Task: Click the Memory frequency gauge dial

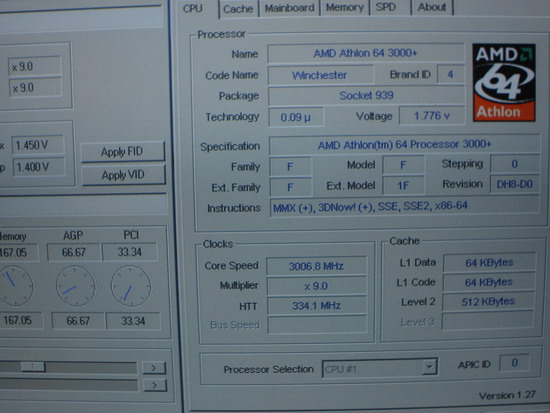Action: (14, 286)
